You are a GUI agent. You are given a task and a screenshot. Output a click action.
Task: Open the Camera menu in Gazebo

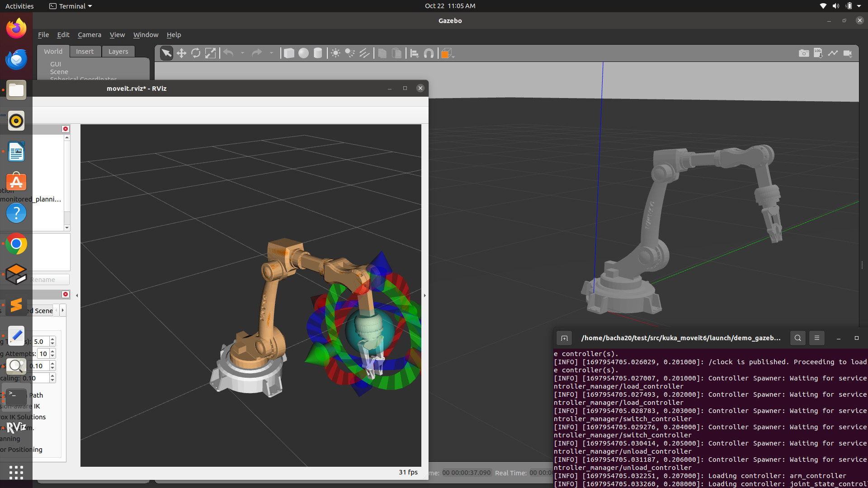(x=90, y=35)
